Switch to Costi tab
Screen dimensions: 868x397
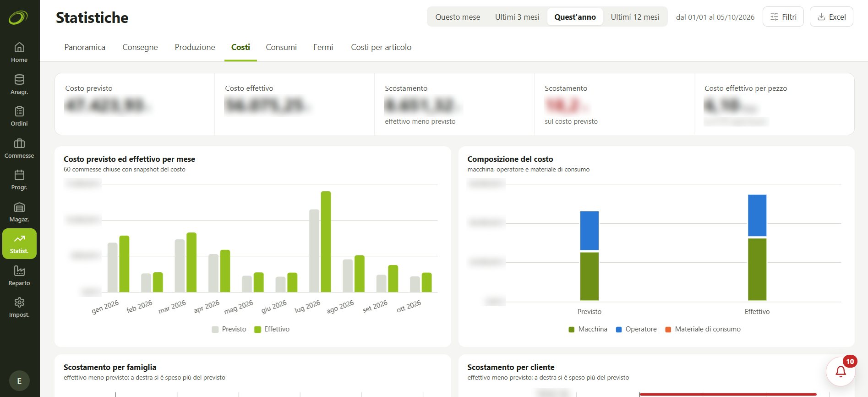pos(240,47)
